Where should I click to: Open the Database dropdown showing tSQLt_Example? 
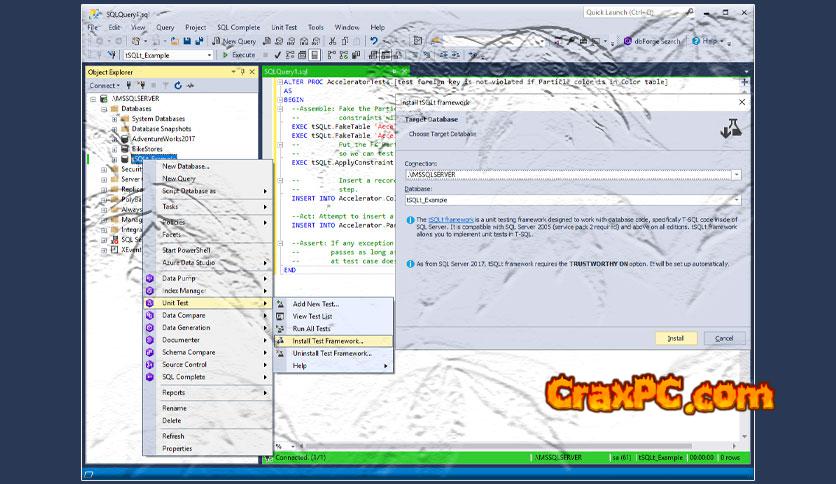click(x=736, y=199)
